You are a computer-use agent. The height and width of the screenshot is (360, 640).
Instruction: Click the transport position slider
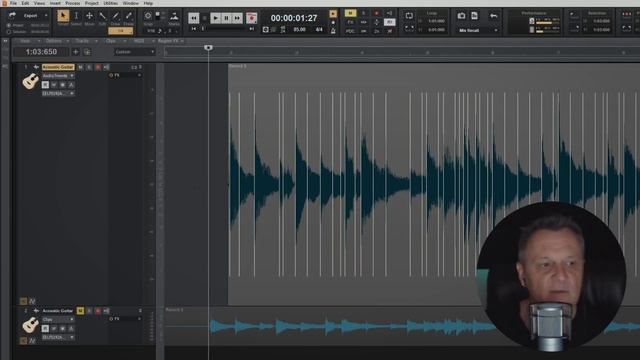point(203,29)
